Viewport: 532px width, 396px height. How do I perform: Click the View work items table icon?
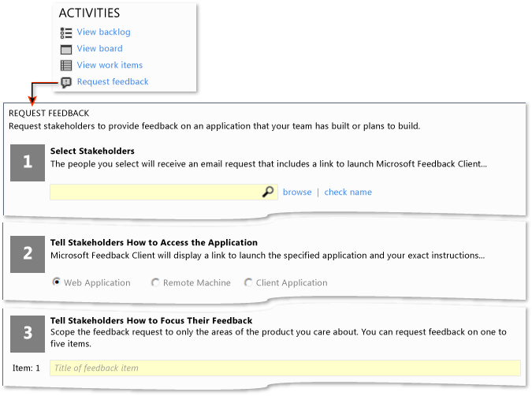click(66, 65)
